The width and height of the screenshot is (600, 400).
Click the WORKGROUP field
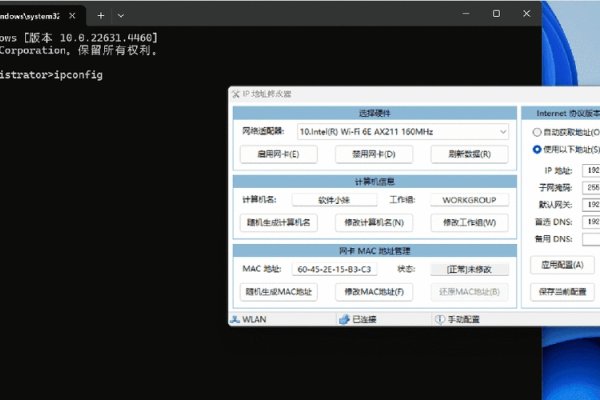[x=470, y=200]
